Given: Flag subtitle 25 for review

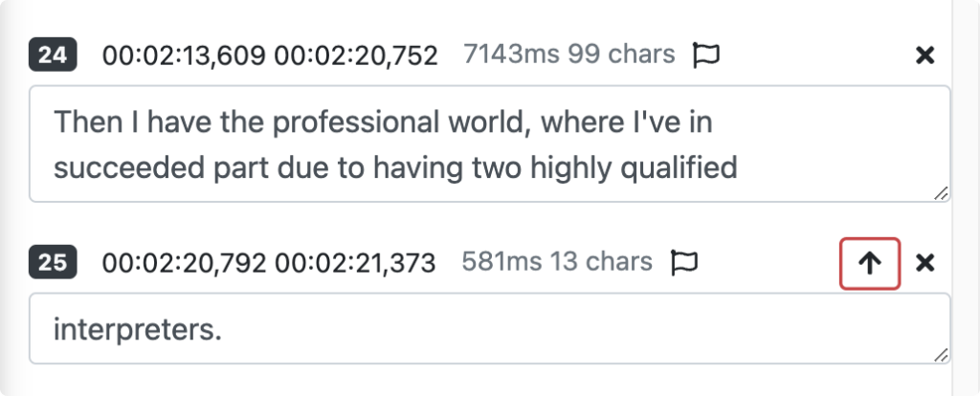Looking at the screenshot, I should click(683, 261).
